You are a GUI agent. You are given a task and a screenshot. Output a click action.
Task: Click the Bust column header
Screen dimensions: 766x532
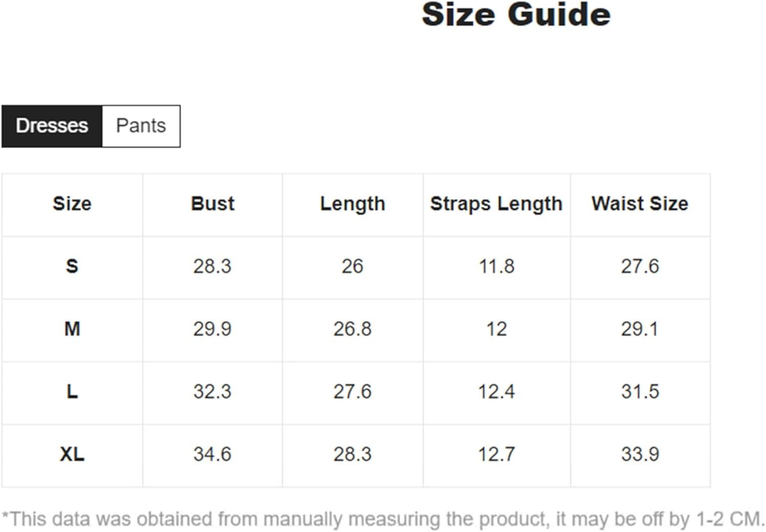pyautogui.click(x=212, y=204)
